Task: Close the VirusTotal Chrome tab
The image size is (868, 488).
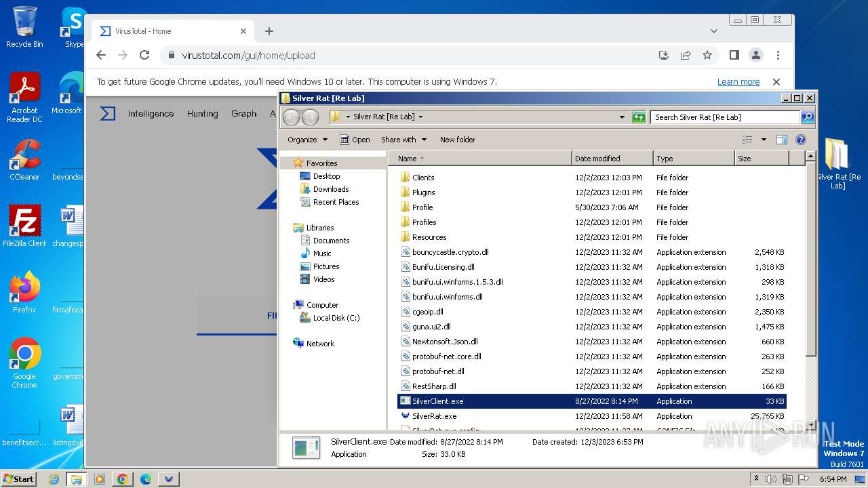Action: click(x=243, y=31)
